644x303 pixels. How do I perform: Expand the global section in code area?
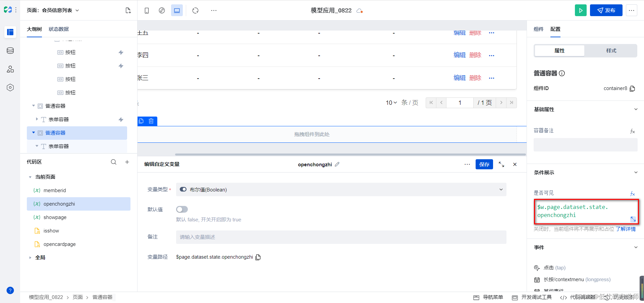tap(30, 258)
